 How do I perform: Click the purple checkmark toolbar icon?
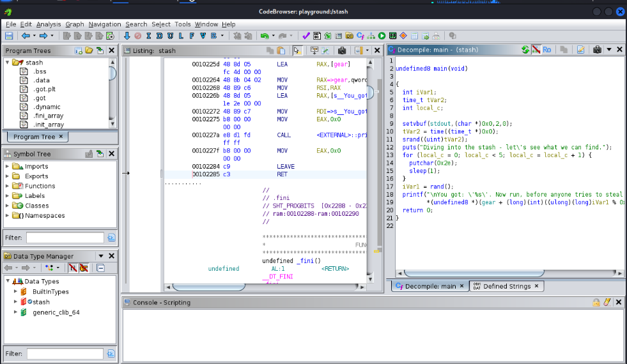306,36
